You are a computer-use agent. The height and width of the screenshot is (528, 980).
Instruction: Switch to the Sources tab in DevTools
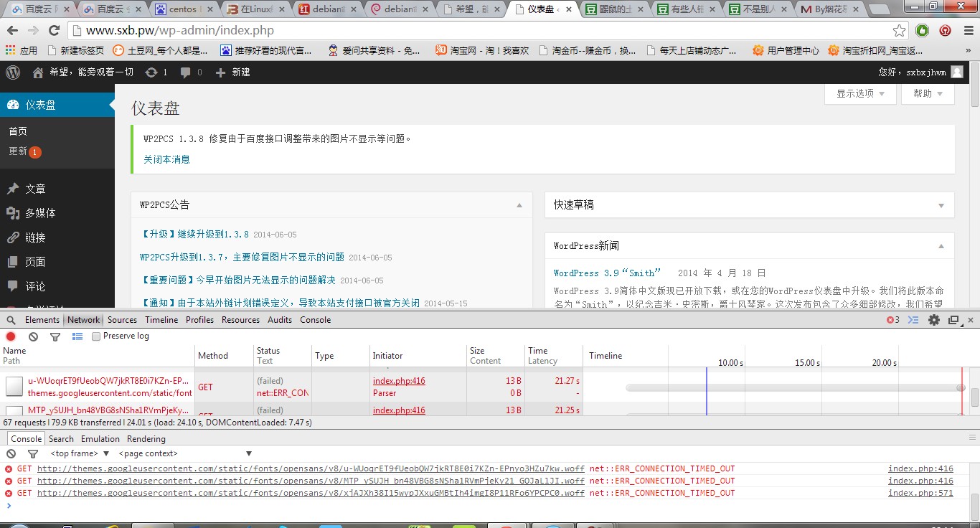(122, 320)
